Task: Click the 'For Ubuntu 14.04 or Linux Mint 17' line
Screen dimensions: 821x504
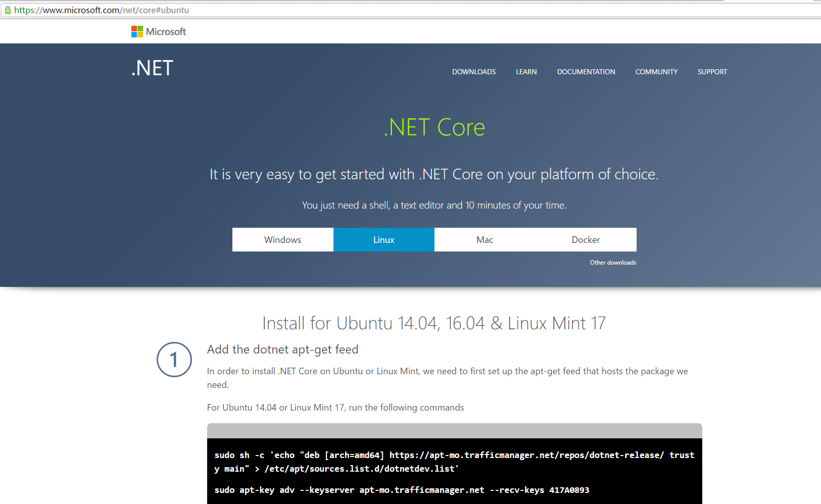Action: [335, 408]
